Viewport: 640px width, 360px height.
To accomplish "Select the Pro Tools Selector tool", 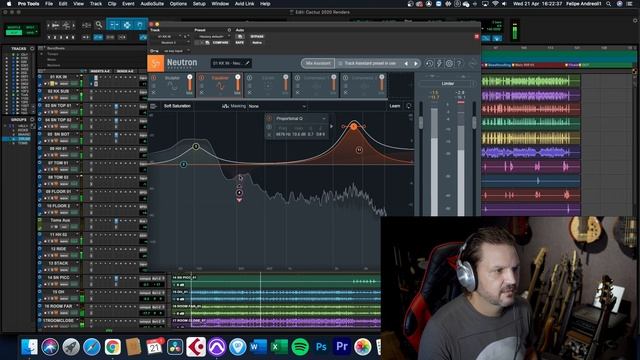I will [127, 25].
